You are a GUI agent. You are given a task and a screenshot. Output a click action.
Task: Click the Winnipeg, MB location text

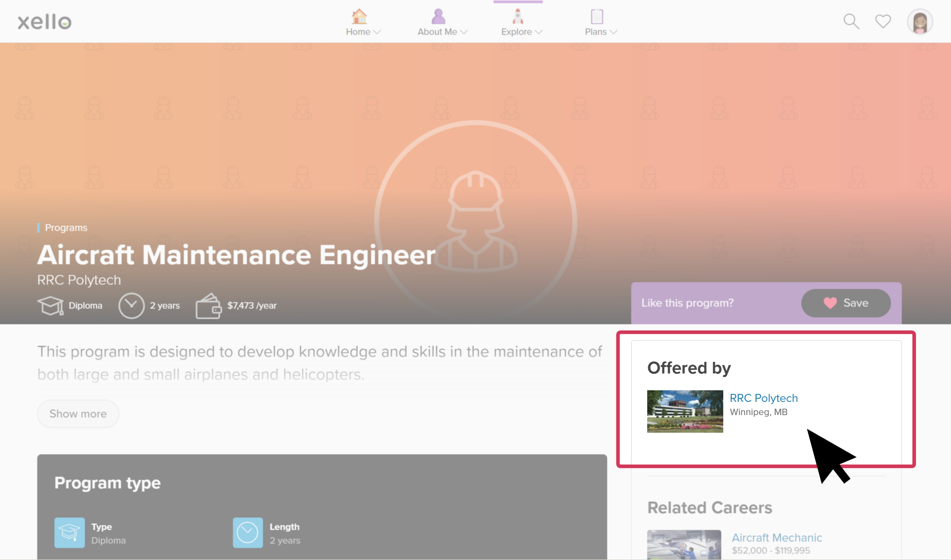tap(758, 412)
